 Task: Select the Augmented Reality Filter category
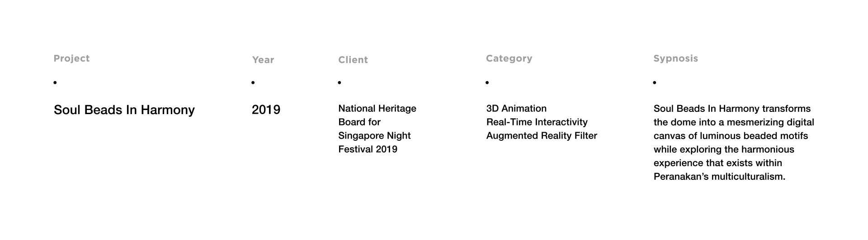pos(542,136)
